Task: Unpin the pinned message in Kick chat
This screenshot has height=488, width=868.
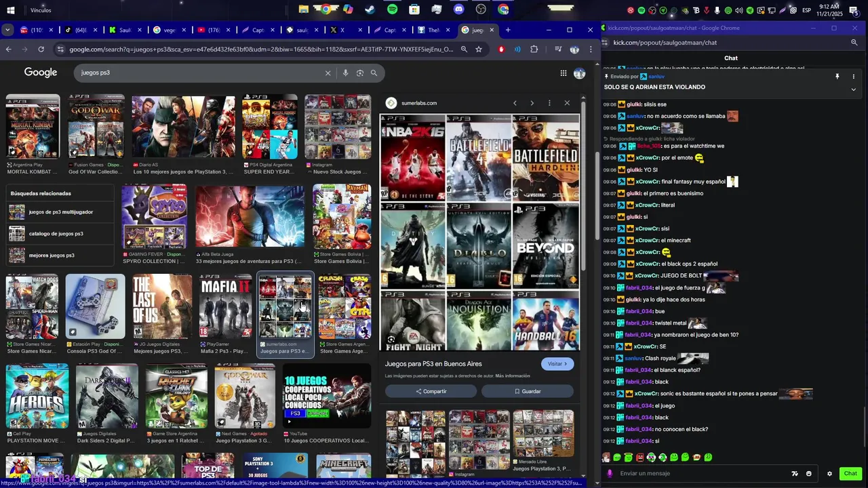Action: 837,77
